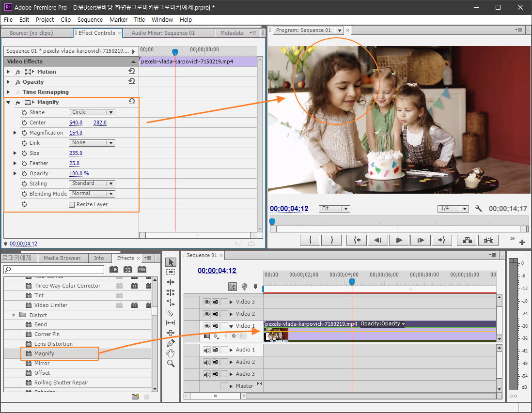Select the Slide tool
The image size is (532, 413).
click(x=171, y=333)
